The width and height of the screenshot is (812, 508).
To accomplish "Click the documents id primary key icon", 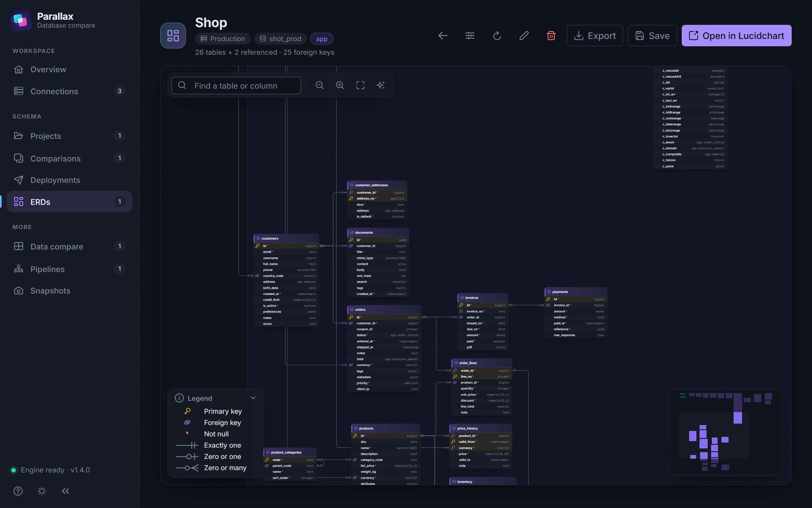I will 351,240.
